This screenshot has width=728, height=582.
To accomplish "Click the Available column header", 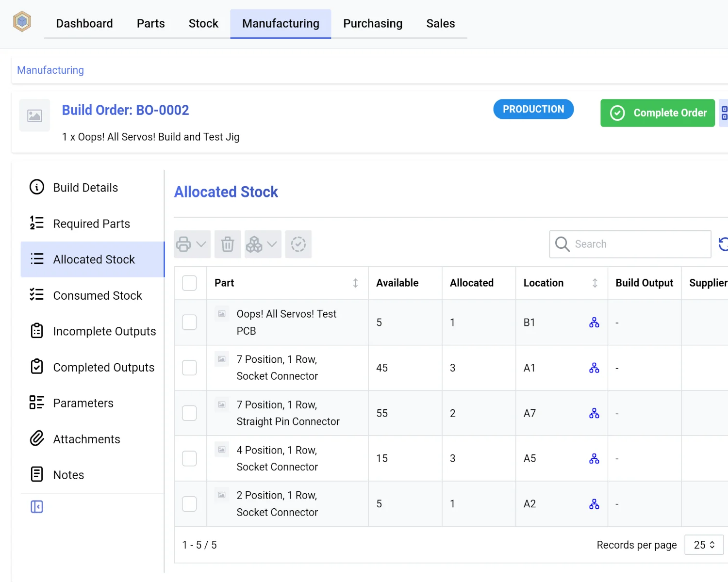I will [397, 283].
